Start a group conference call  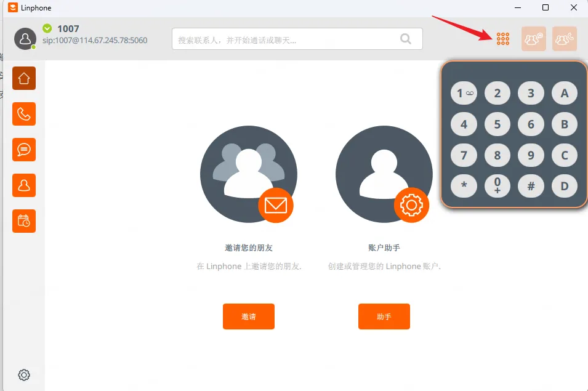(564, 38)
